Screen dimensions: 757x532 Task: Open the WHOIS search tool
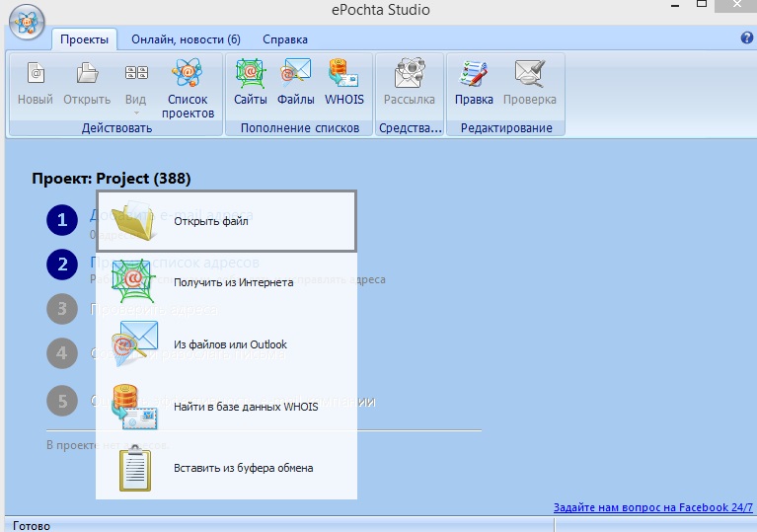tap(344, 83)
